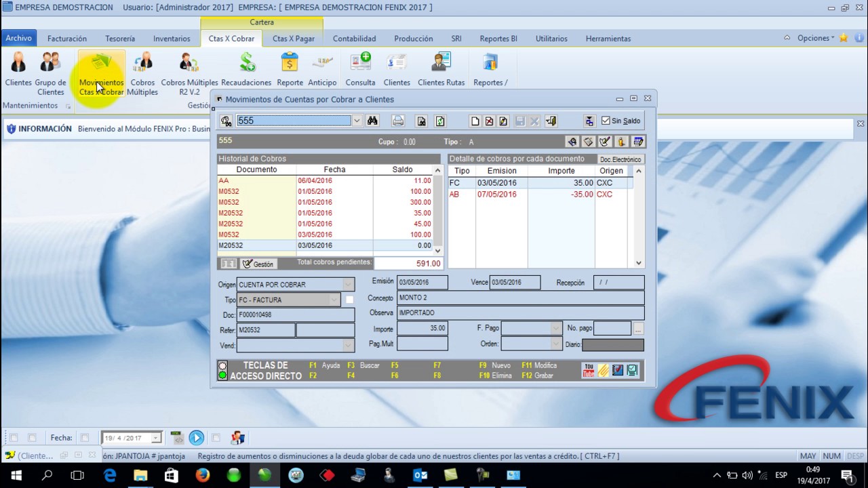Switch to Herramientas tab
Image resolution: width=868 pixels, height=488 pixels.
[x=608, y=39]
